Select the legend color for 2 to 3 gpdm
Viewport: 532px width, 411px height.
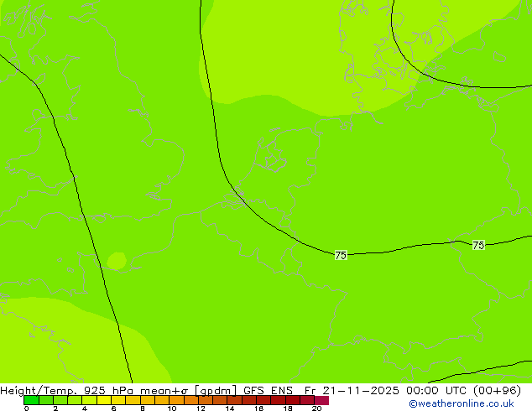tap(60, 400)
